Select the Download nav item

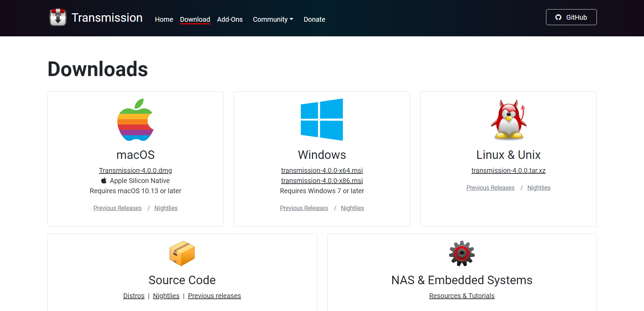tap(195, 19)
